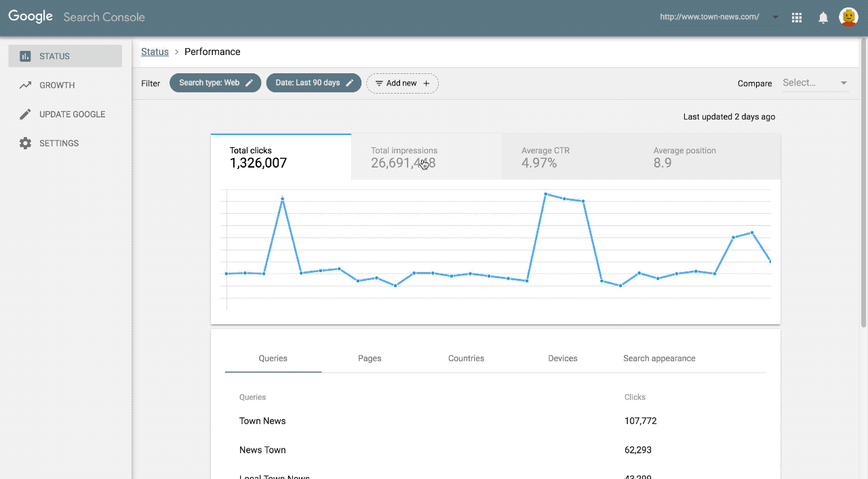
Task: Click the Clicks column header
Action: pos(635,397)
